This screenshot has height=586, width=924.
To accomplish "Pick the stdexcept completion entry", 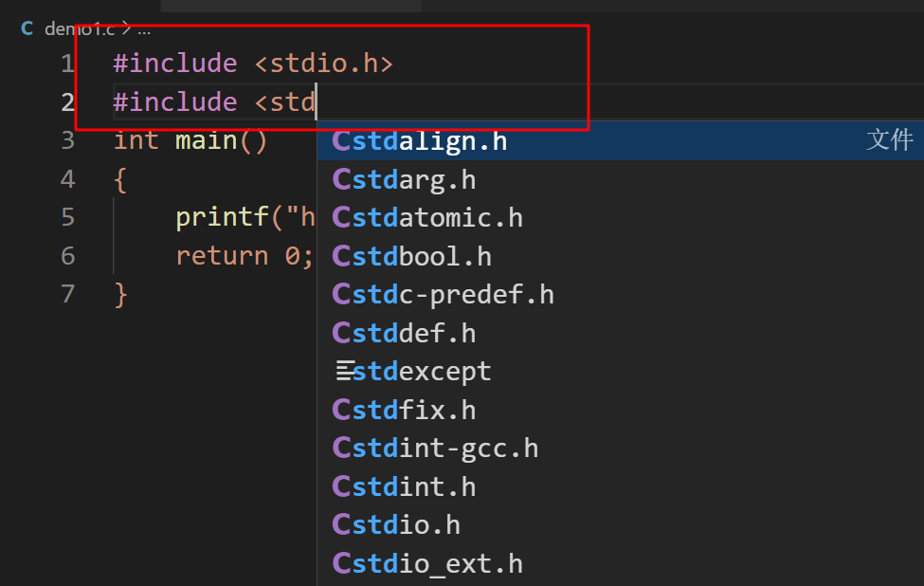I will pyautogui.click(x=423, y=372).
